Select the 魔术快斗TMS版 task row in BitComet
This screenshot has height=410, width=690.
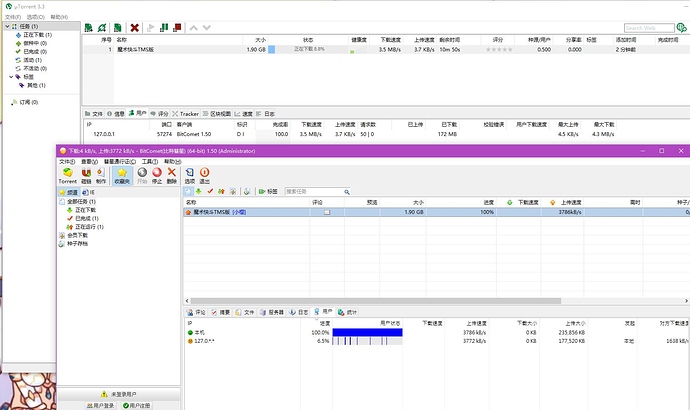pyautogui.click(x=437, y=212)
